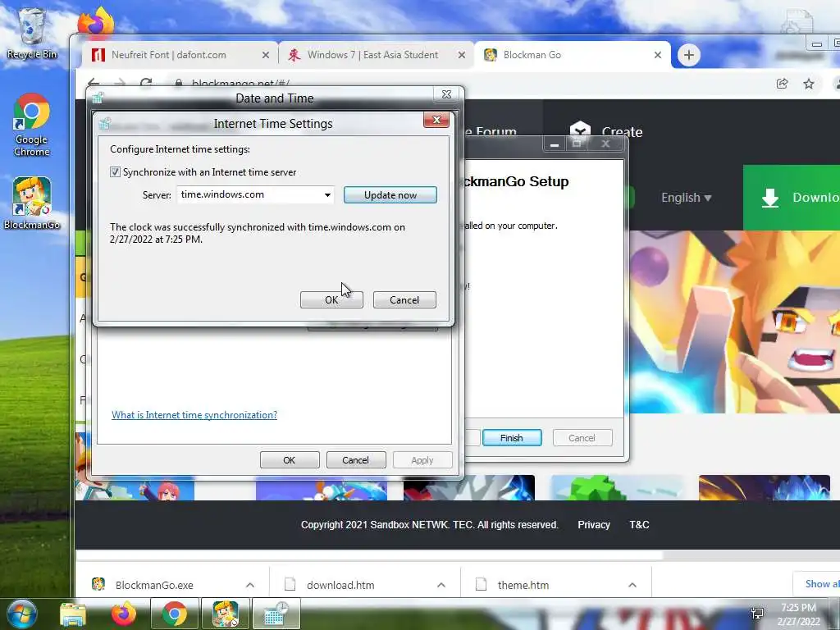Click OK in the Date and Time window
Viewport: 840px width, 630px height.
[x=290, y=460]
